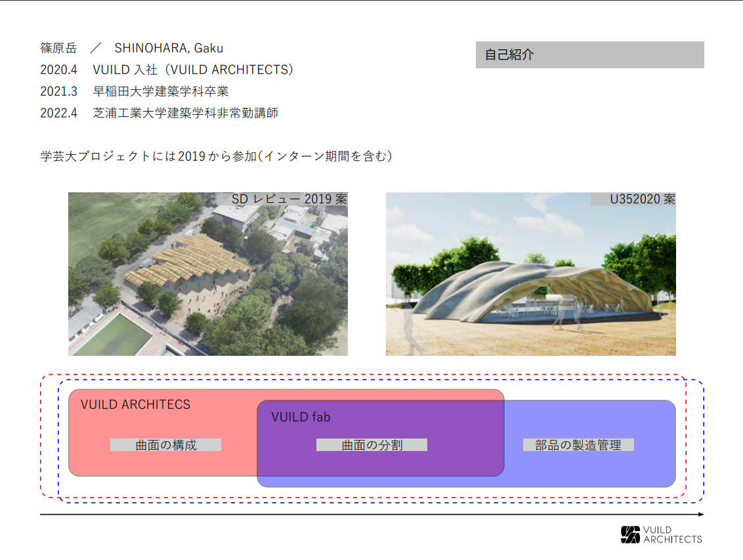Select the VUILD fab heading
This screenshot has height=560, width=743.
pyautogui.click(x=301, y=417)
